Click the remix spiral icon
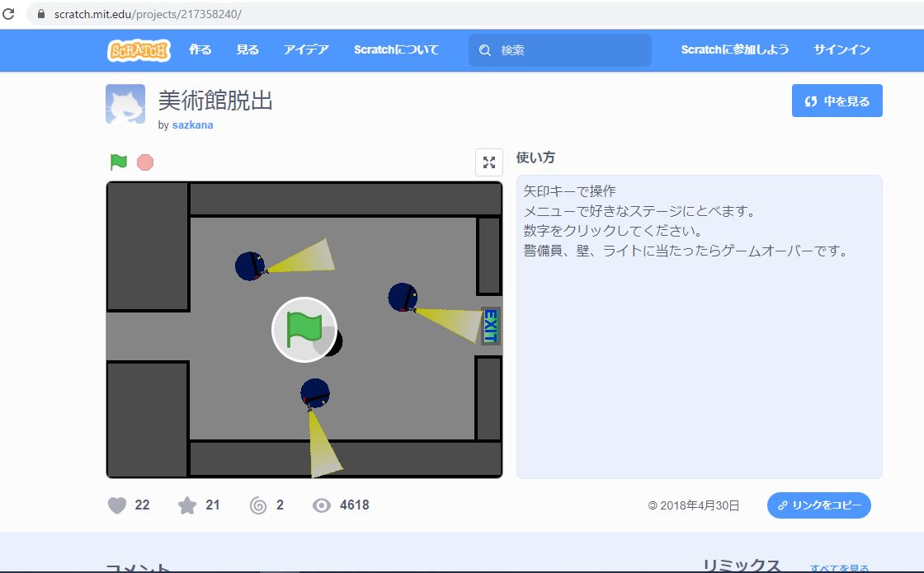This screenshot has height=573, width=924. [258, 505]
